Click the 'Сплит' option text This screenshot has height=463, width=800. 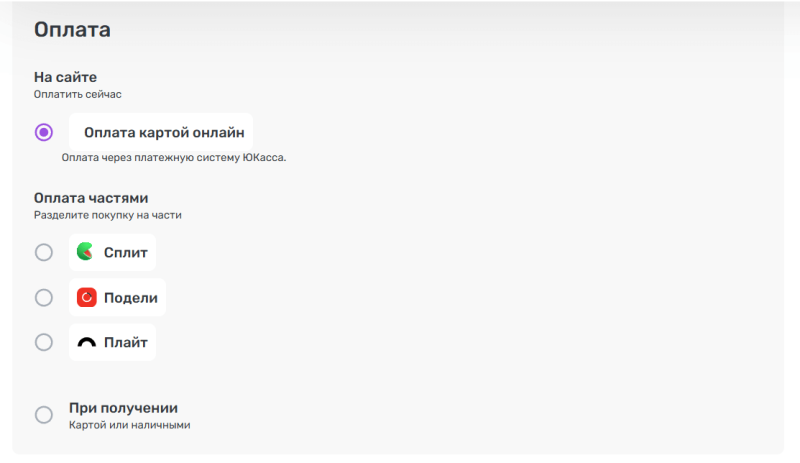pos(126,252)
